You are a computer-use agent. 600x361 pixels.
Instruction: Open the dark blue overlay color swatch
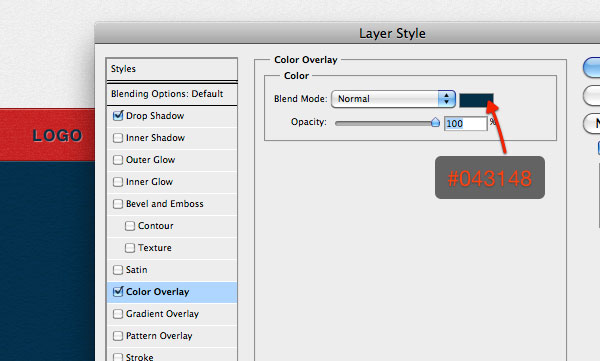click(476, 100)
